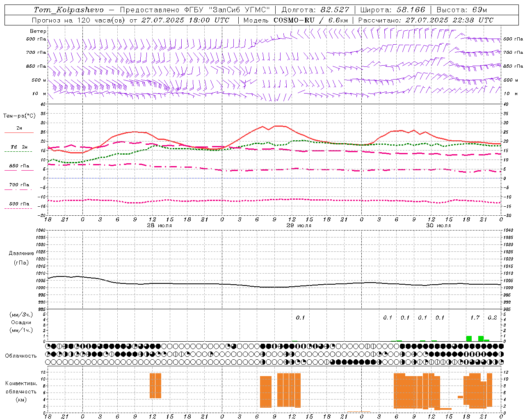Click the dotted line sample for 500 гПа temperature legend
This screenshot has height=420, width=525.
point(18,208)
